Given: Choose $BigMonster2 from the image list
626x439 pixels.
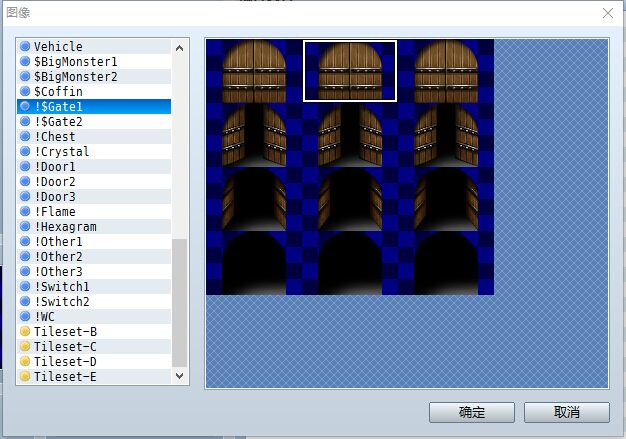Looking at the screenshot, I should (x=94, y=76).
